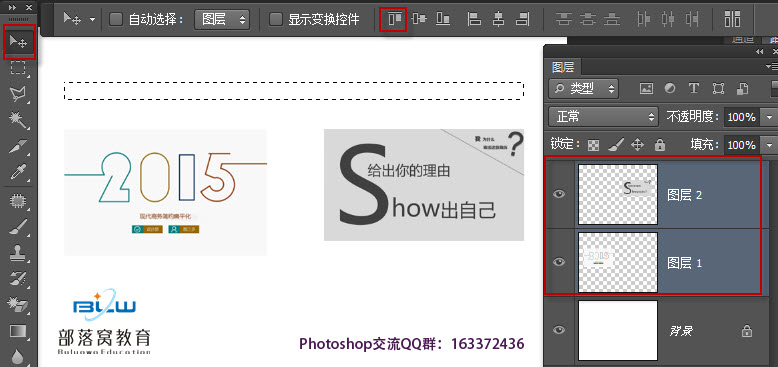This screenshot has width=778, height=367.
Task: Select 图层 1 layer name
Action: 685,263
